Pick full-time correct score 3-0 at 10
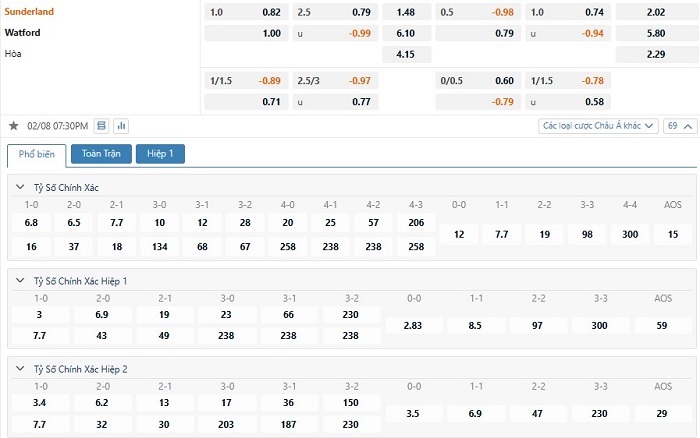The width and height of the screenshot is (700, 438). coord(160,222)
